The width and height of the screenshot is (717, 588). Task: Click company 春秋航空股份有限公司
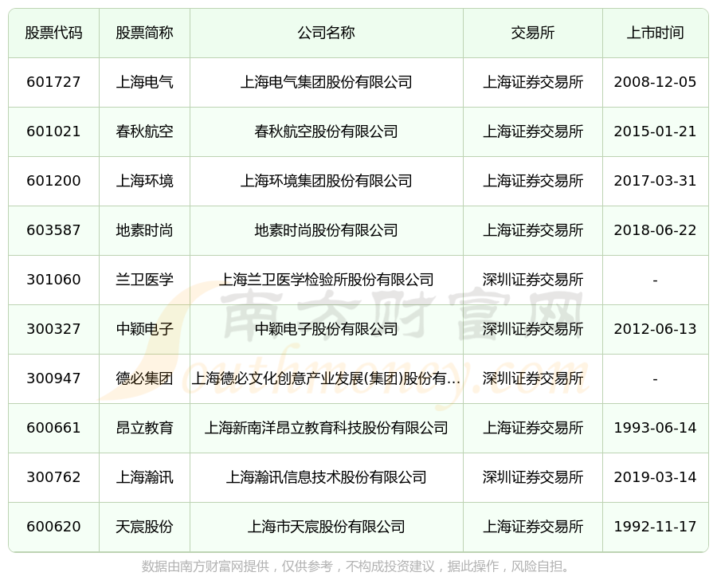click(327, 131)
